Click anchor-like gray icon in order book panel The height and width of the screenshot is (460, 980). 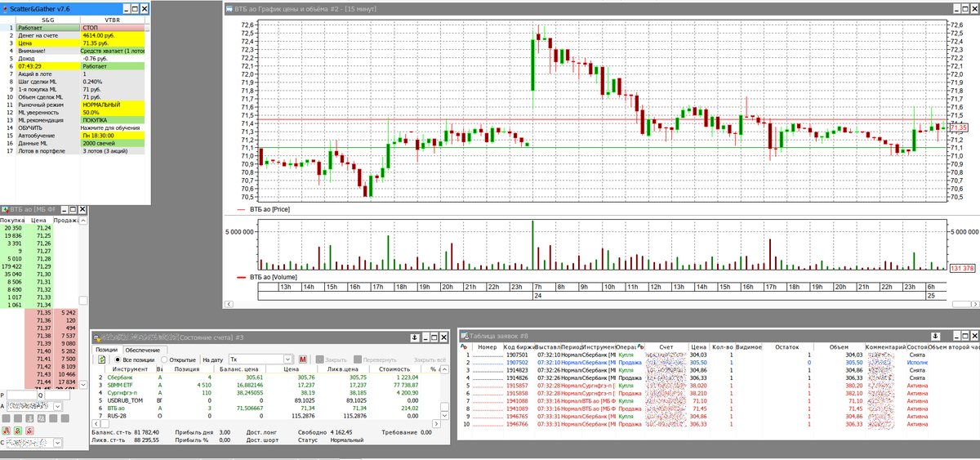29,418
